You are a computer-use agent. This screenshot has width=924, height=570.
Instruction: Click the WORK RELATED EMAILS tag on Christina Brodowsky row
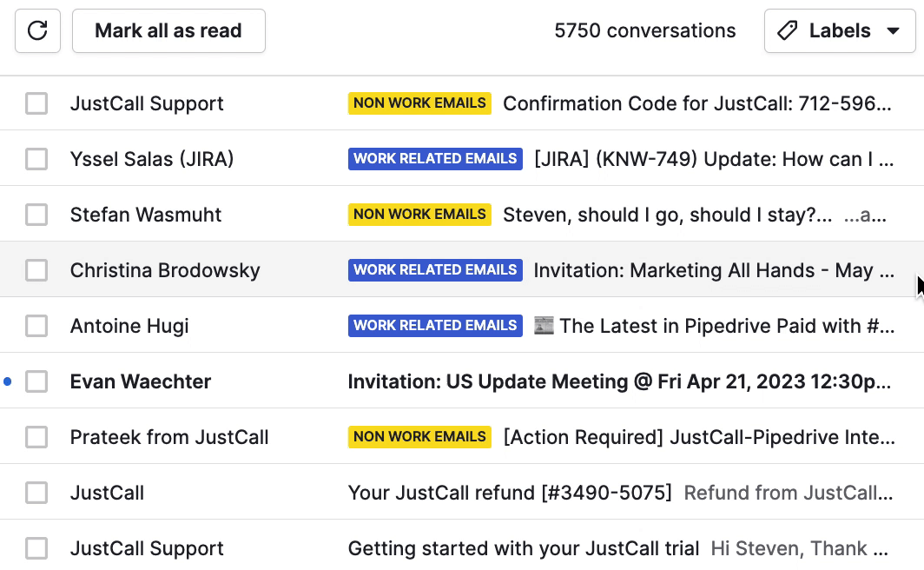tap(435, 269)
